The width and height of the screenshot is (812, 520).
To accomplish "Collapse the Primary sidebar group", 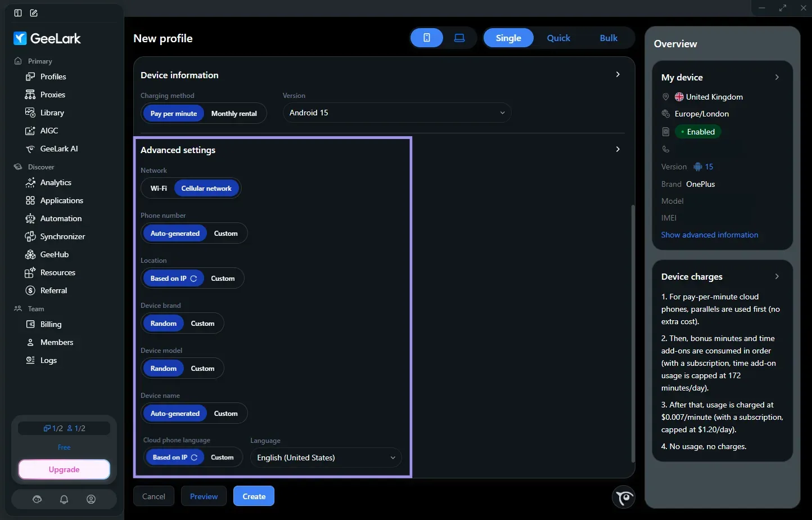I will (34, 61).
